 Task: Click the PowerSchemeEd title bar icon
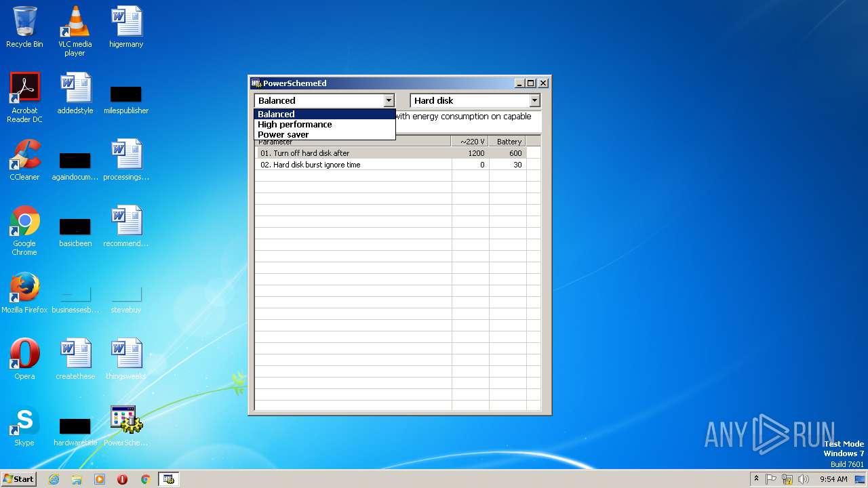pyautogui.click(x=256, y=83)
